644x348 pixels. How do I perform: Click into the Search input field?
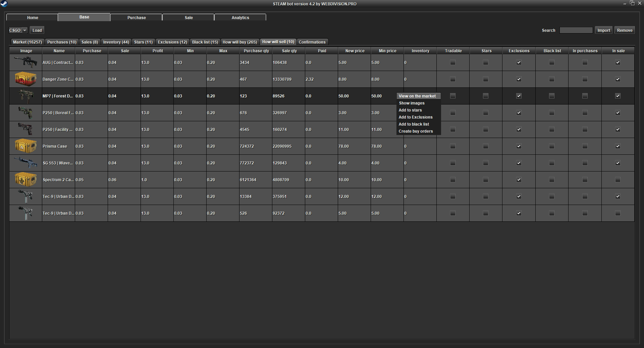pyautogui.click(x=576, y=30)
